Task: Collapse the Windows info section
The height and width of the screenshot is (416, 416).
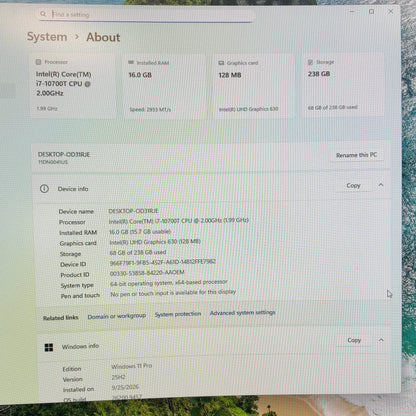Action: (x=381, y=340)
